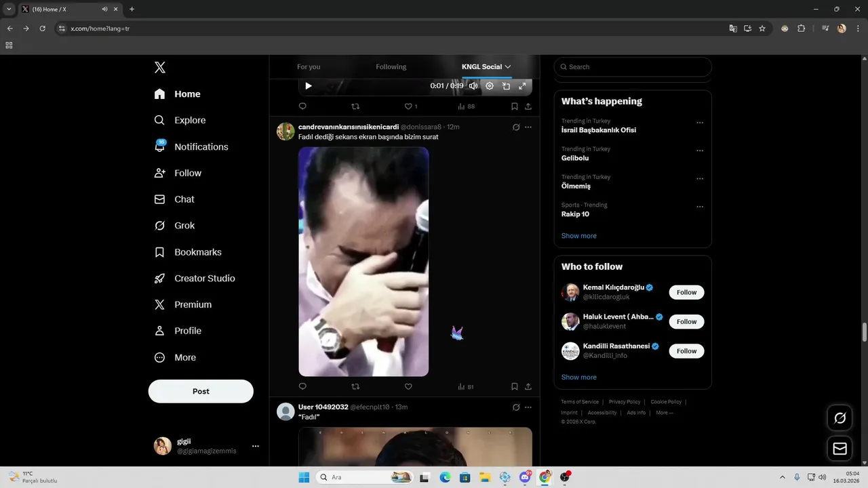View analytics showing 88 views
The height and width of the screenshot is (488, 868).
(466, 106)
